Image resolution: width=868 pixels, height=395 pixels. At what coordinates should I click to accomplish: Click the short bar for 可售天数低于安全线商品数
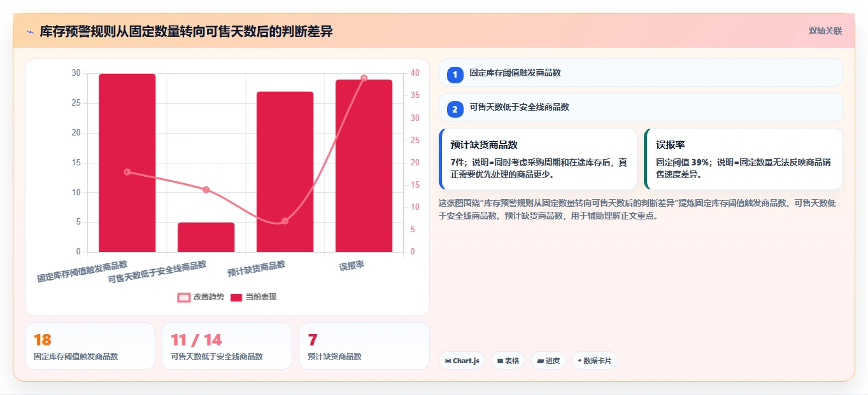point(206,237)
